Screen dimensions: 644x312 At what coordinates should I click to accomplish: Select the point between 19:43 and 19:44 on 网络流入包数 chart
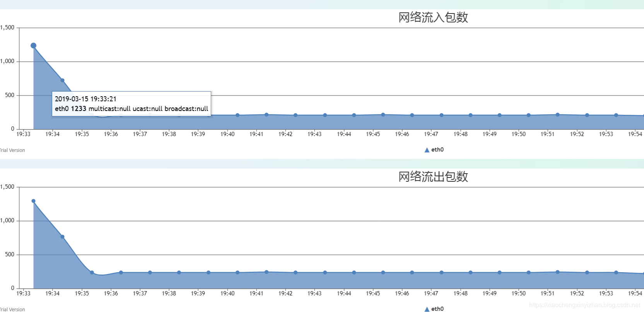(x=325, y=115)
